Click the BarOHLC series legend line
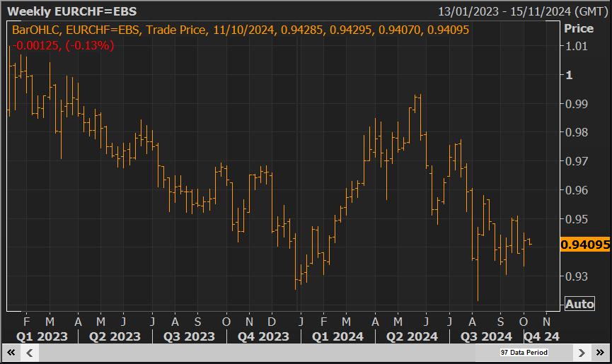612x364 pixels. pos(241,30)
